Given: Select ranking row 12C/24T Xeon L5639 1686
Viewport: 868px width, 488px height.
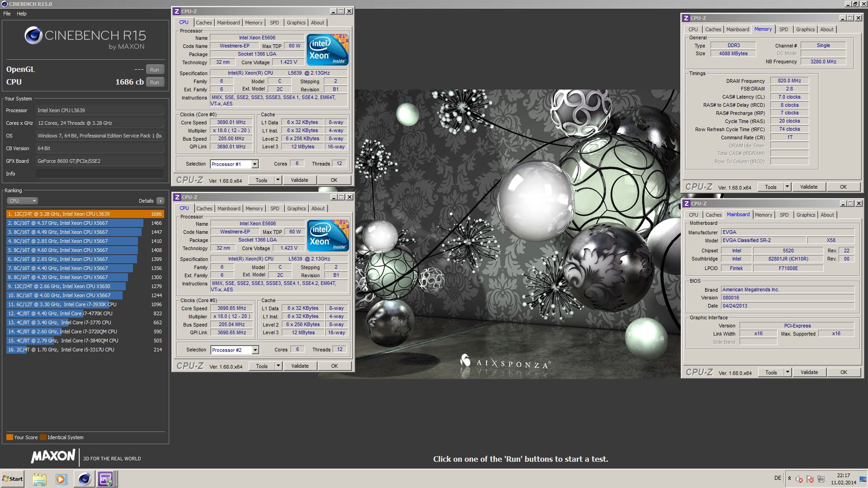Looking at the screenshot, I should [85, 214].
